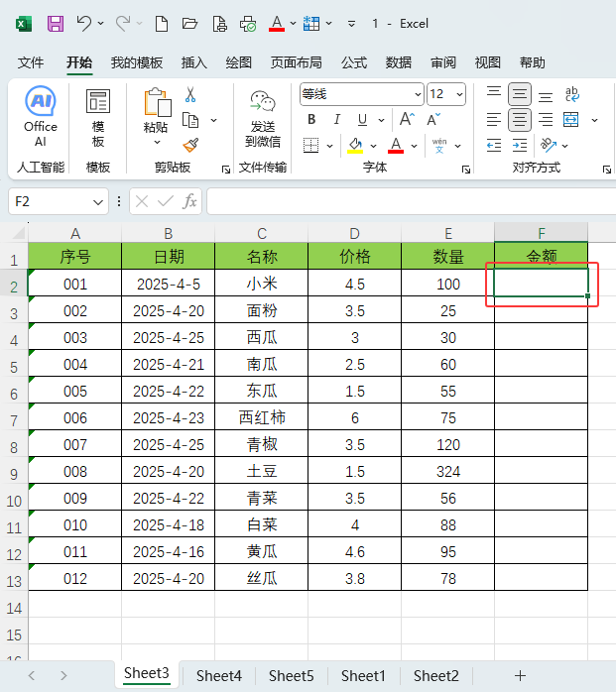
Task: Select the format painter brush icon
Action: click(190, 145)
